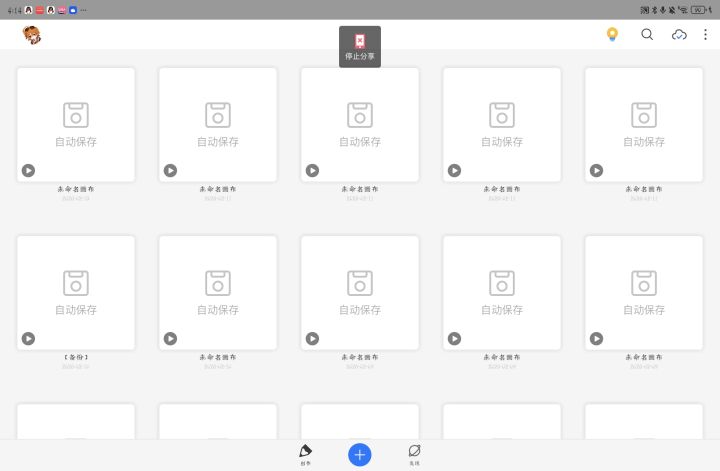The image size is (720, 471).
Task: Play the replay of the 【备份】 canvas
Action: [x=28, y=339]
